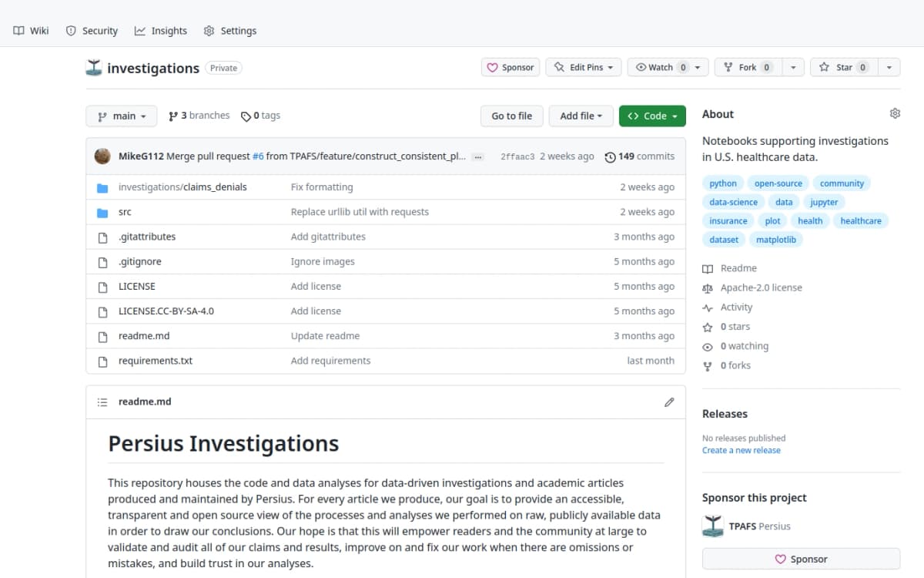
Task: Open Readme link in About sidebar
Action: pos(730,268)
